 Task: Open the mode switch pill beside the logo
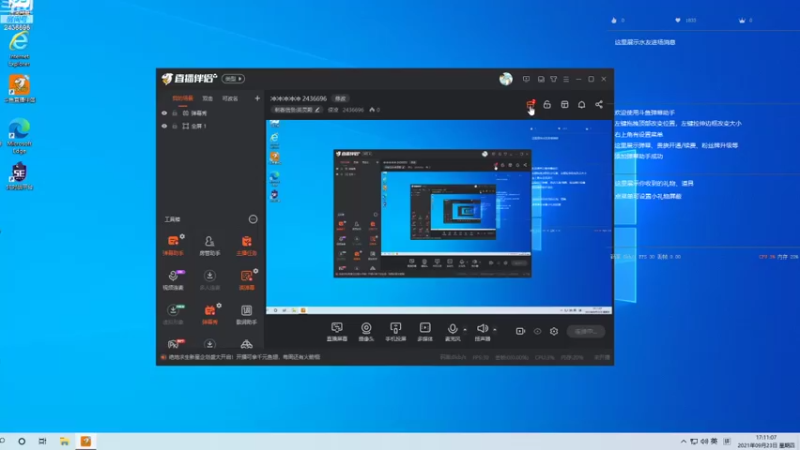[233, 79]
